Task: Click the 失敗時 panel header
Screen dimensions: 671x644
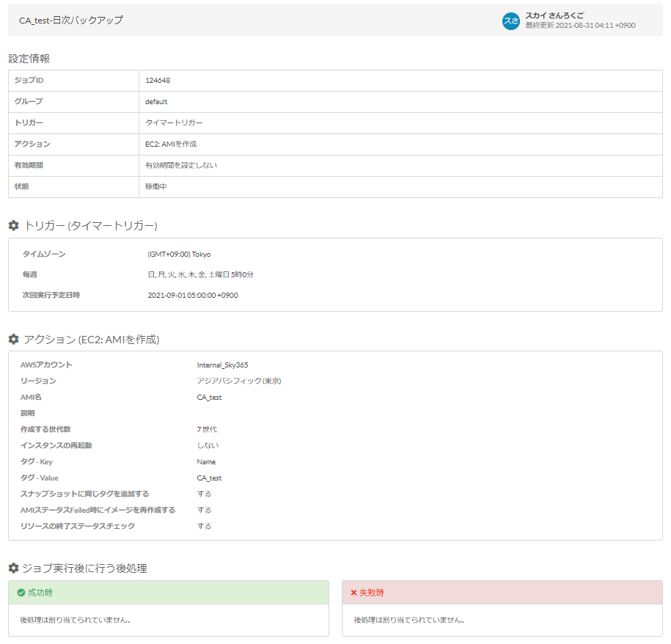Action: click(502, 593)
